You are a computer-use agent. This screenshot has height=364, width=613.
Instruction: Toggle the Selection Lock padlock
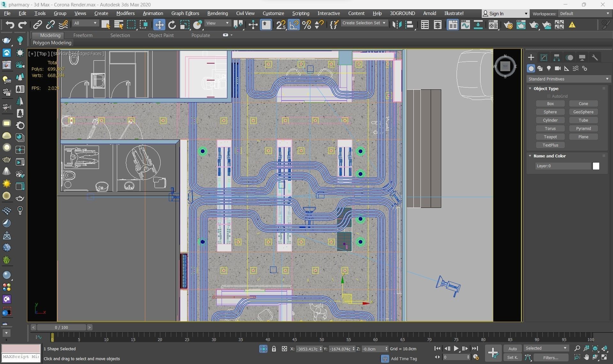point(274,349)
